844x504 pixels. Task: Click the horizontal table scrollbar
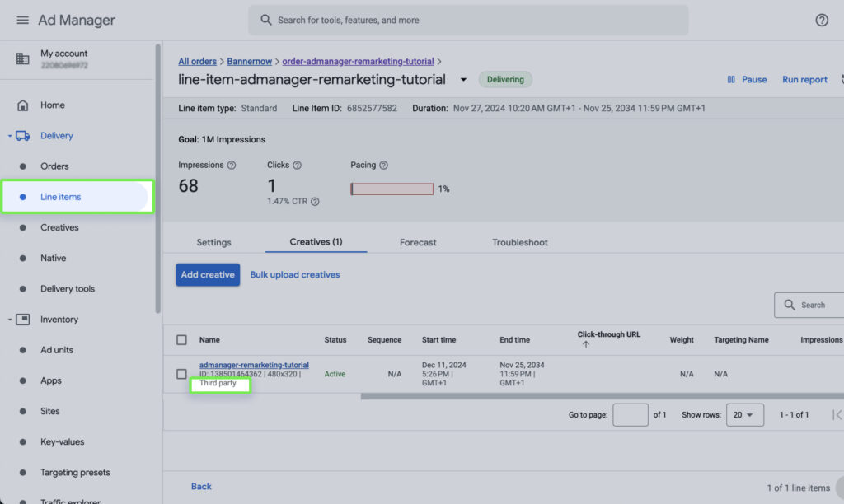pyautogui.click(x=603, y=396)
